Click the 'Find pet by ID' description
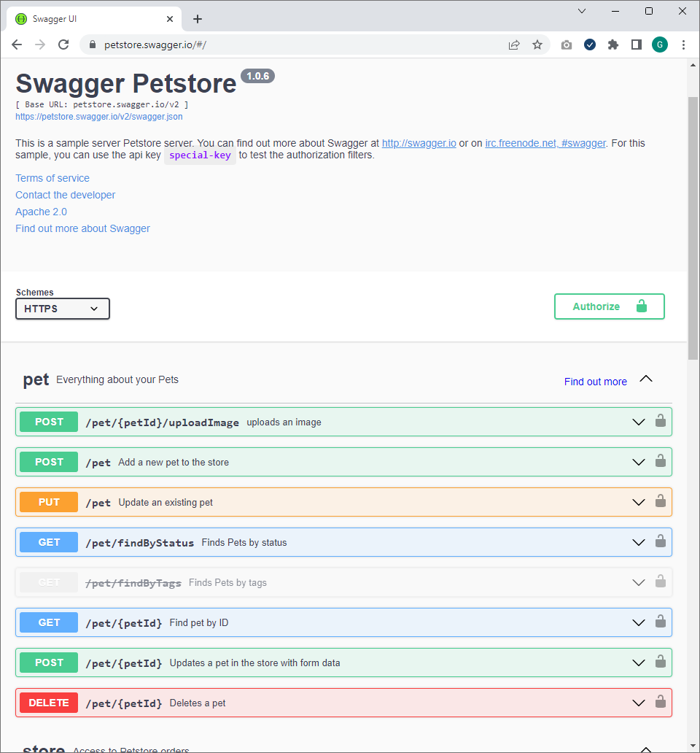Screen dimensions: 700x753 coord(198,623)
